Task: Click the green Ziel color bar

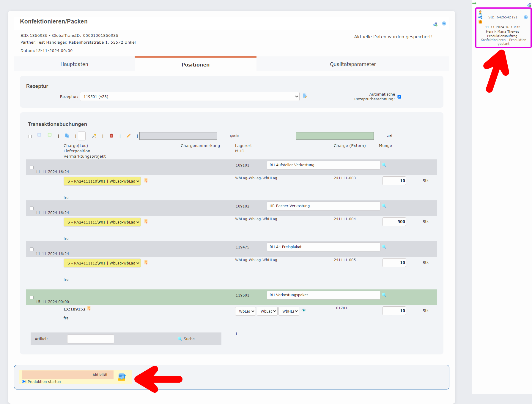Action: (x=335, y=136)
